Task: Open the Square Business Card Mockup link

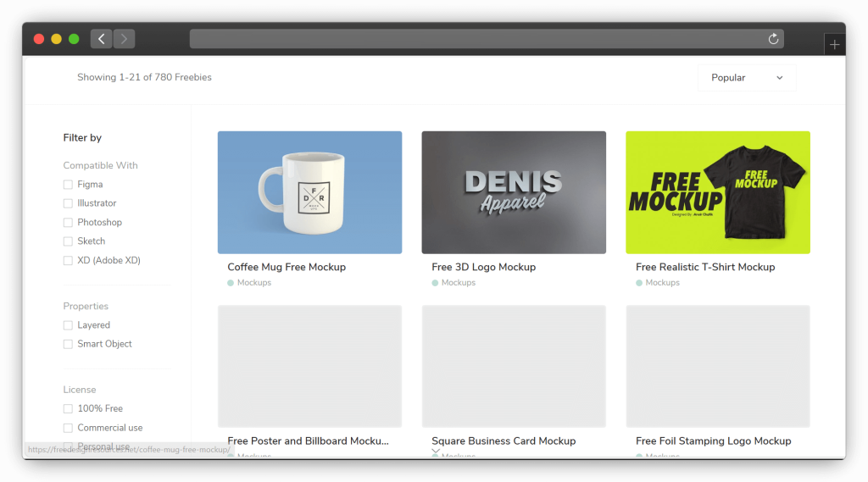Action: click(x=504, y=440)
